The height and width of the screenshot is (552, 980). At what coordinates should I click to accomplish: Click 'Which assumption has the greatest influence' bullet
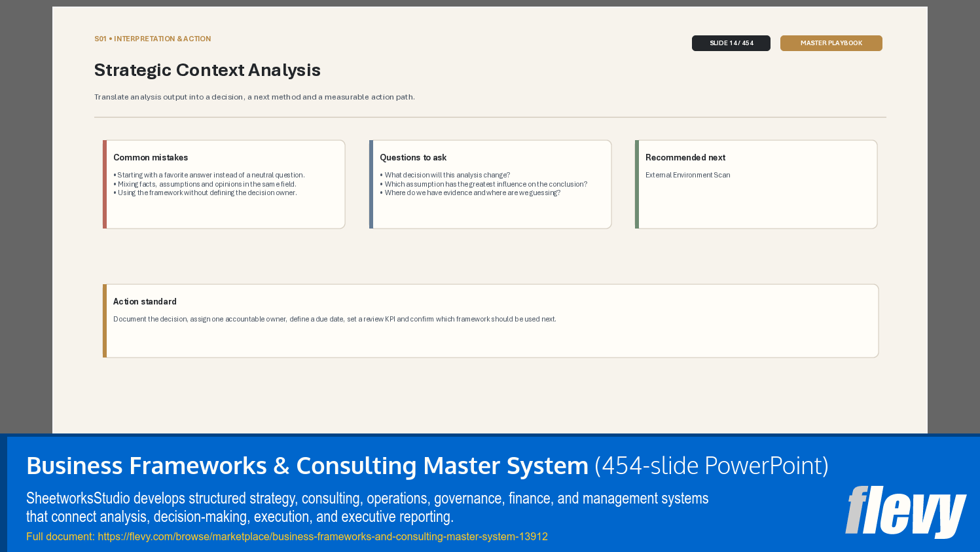(x=484, y=184)
